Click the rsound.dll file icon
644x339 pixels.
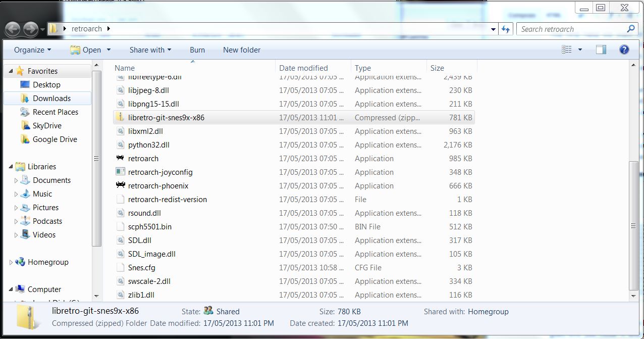(x=120, y=213)
